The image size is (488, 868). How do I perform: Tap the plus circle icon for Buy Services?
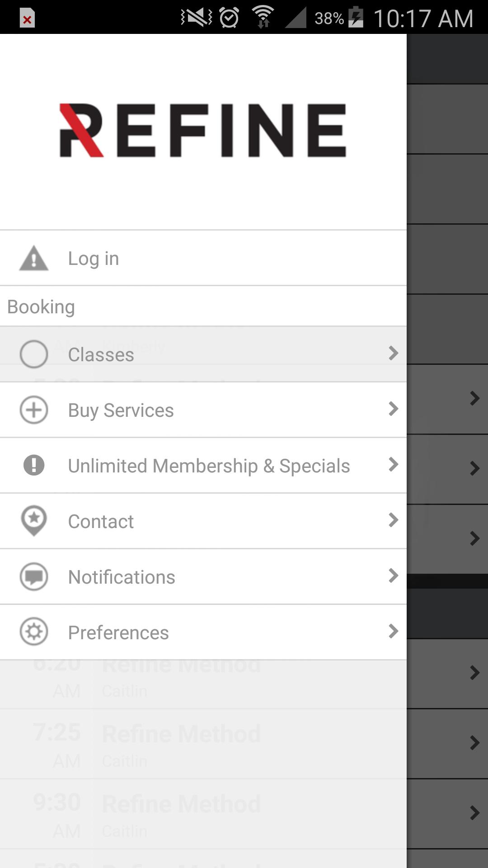(x=34, y=410)
